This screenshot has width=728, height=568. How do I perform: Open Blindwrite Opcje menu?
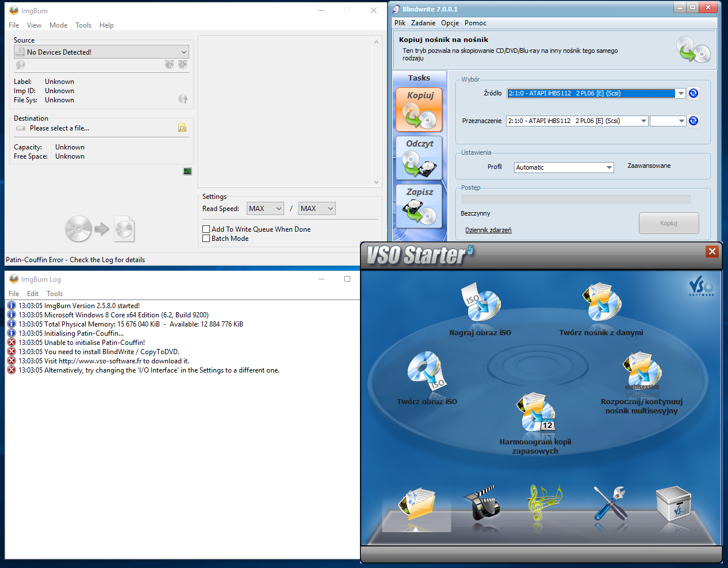pos(450,23)
